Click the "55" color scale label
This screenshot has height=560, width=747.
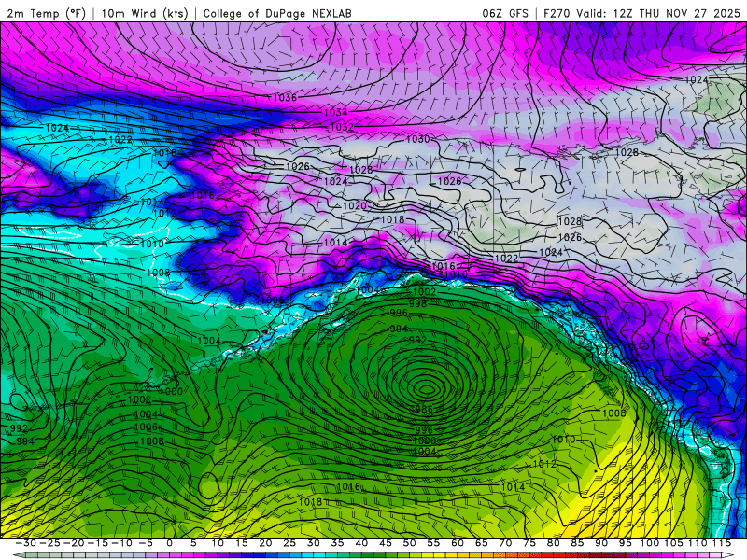tap(433, 543)
